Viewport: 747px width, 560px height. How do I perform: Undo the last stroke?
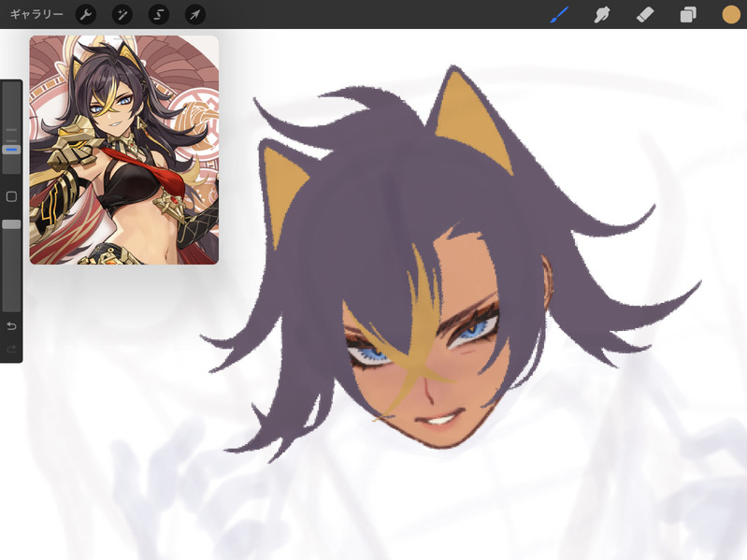click(x=11, y=326)
